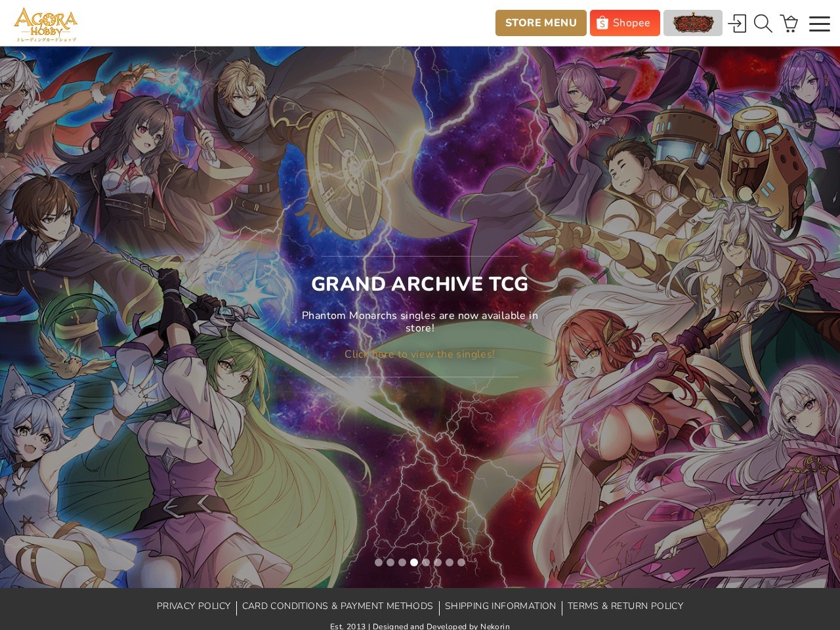Click the sign-in login icon
The image size is (840, 630).
pos(737,23)
